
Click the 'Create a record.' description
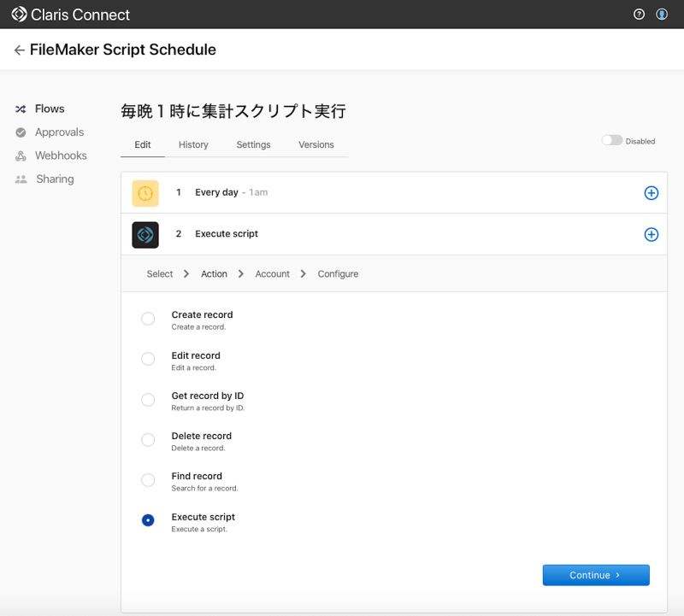click(198, 327)
